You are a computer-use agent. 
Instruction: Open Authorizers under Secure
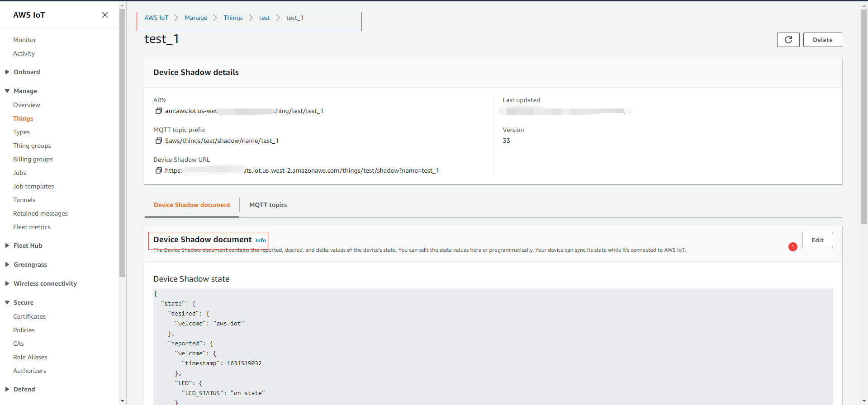(x=30, y=371)
